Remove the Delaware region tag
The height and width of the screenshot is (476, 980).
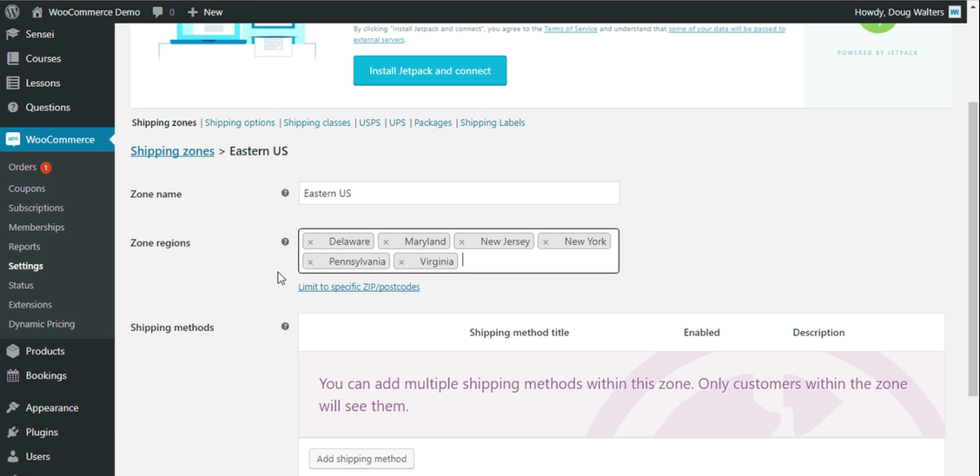pos(310,241)
